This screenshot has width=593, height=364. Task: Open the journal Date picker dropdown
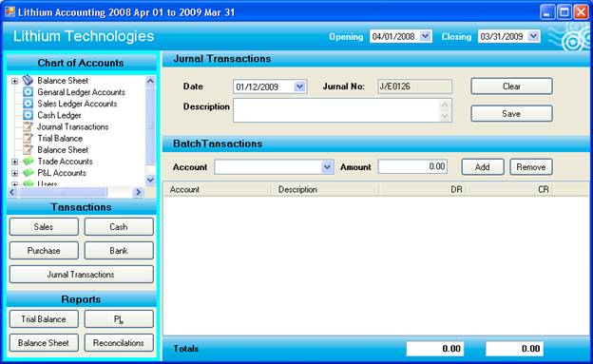tap(299, 86)
